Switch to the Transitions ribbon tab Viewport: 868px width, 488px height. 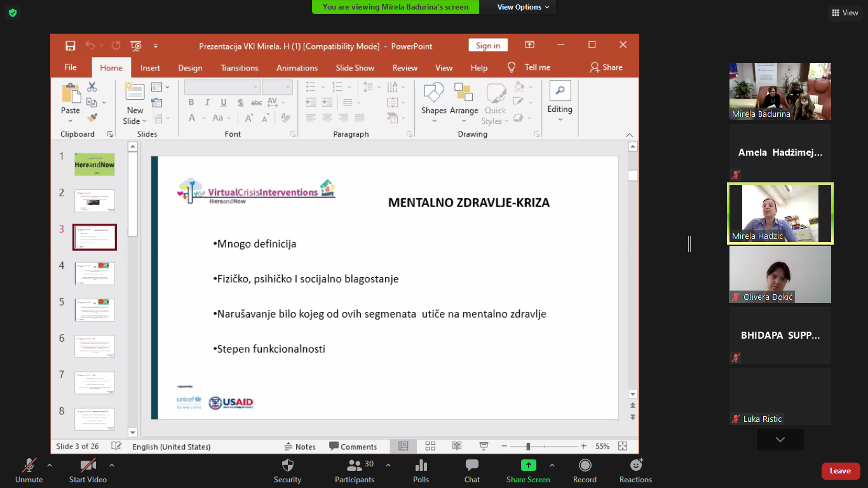pyautogui.click(x=239, y=68)
